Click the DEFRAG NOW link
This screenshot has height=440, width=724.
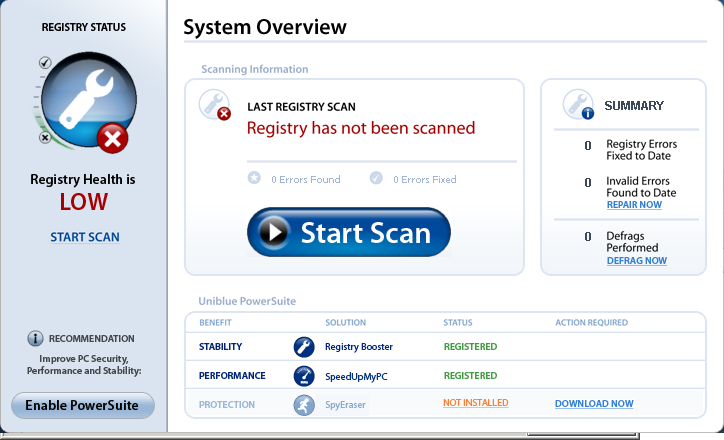(x=636, y=261)
